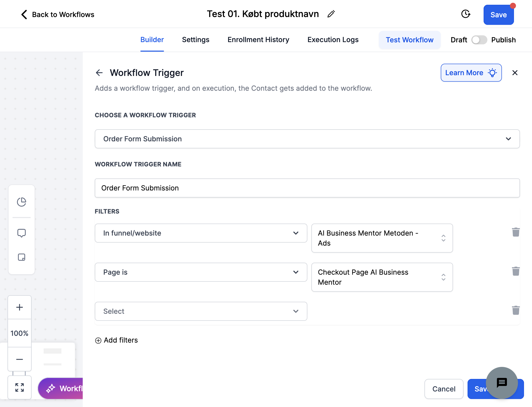Click the 100% zoom level indicator

pos(20,333)
